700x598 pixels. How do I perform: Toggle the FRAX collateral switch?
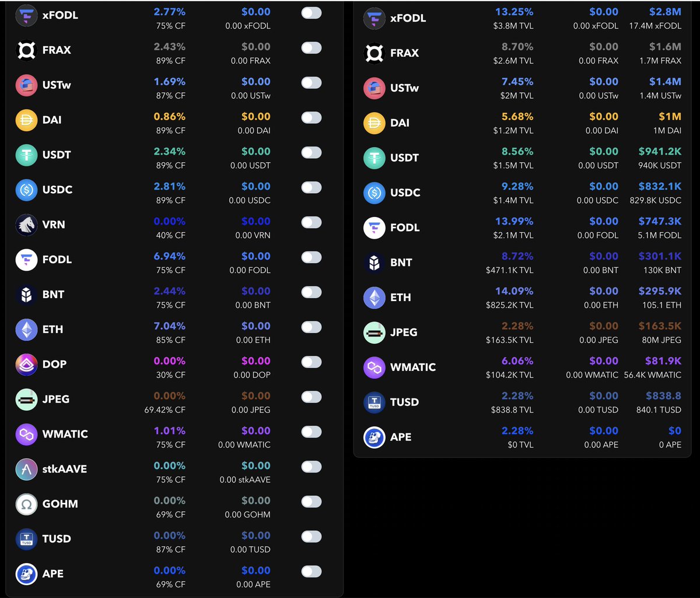click(311, 48)
